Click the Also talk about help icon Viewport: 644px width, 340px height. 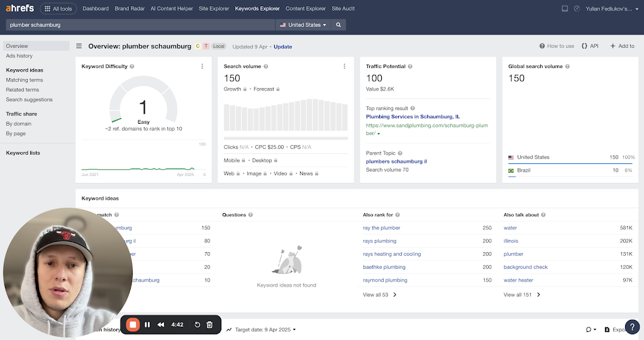(543, 215)
